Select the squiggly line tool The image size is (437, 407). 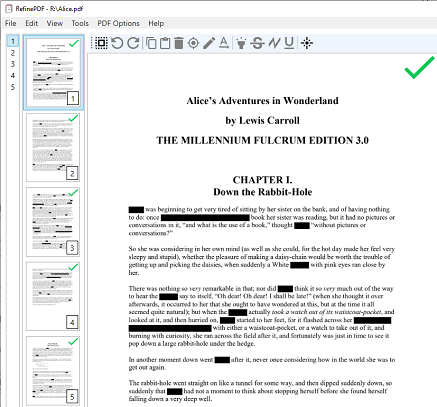pyautogui.click(x=274, y=43)
